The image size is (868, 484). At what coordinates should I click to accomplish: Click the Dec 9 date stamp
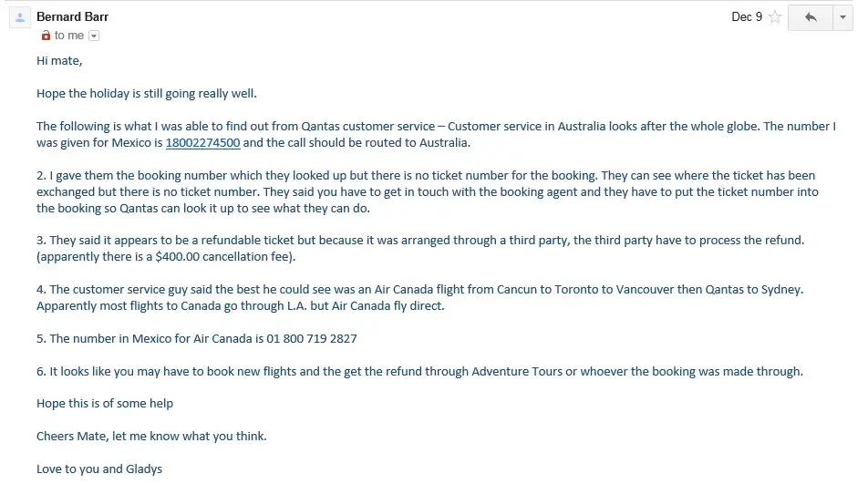[x=747, y=17]
